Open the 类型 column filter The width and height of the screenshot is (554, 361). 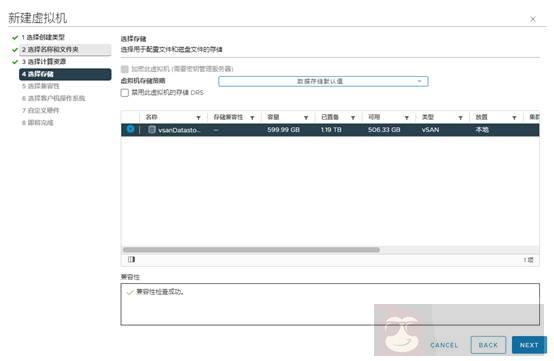460,118
